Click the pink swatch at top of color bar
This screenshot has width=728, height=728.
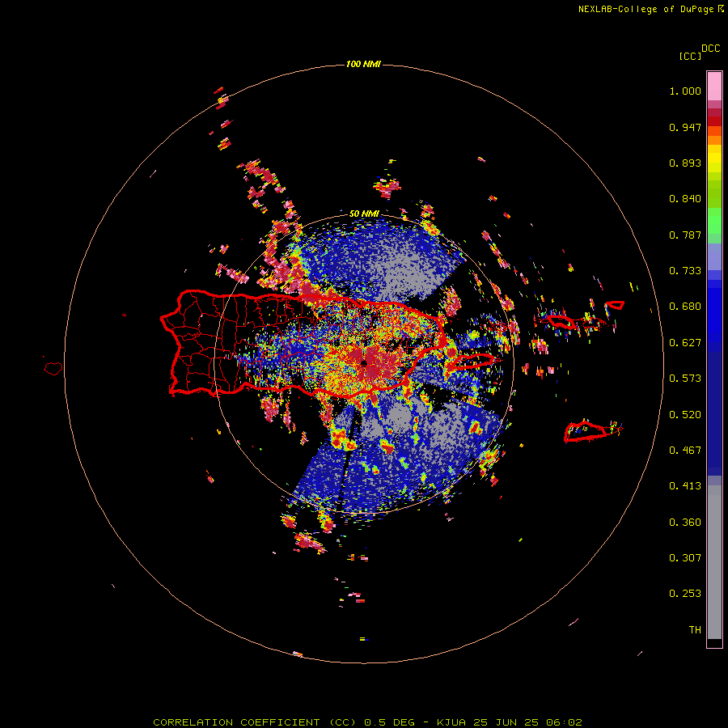pyautogui.click(x=714, y=87)
